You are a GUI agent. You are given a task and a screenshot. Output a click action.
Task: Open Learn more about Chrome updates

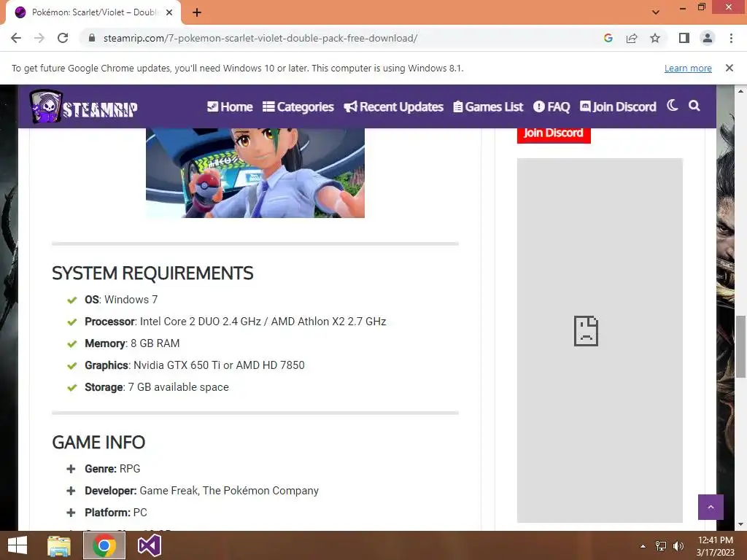pos(688,68)
